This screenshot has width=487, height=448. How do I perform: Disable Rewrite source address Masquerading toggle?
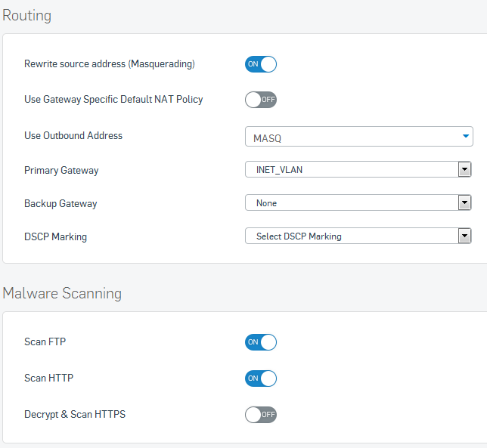[x=261, y=64]
